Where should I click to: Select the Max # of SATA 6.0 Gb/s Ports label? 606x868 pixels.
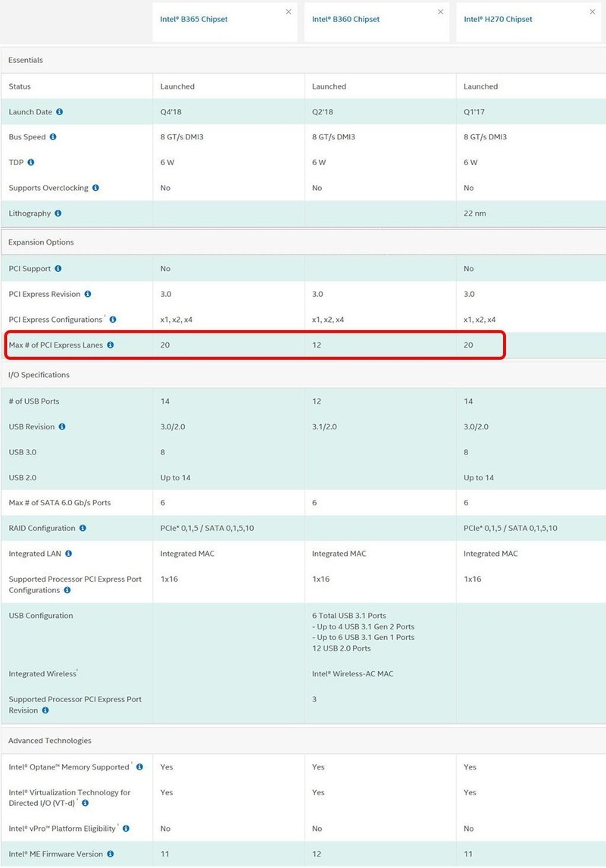coord(60,503)
